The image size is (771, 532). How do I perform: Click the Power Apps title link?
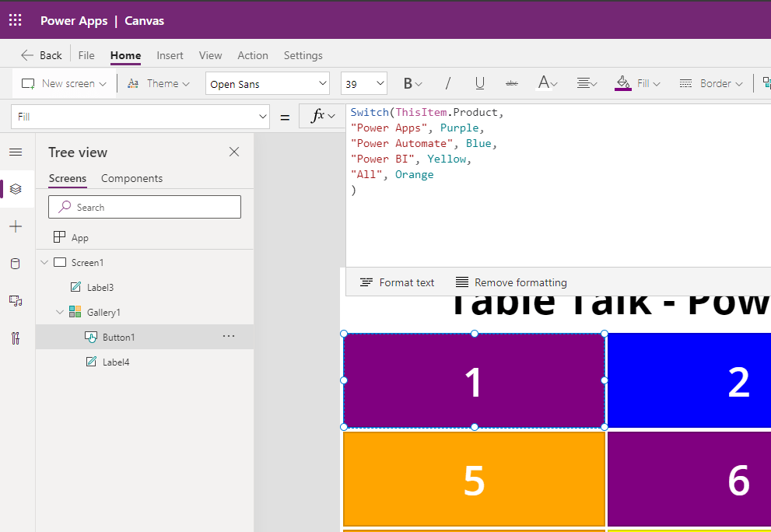74,21
